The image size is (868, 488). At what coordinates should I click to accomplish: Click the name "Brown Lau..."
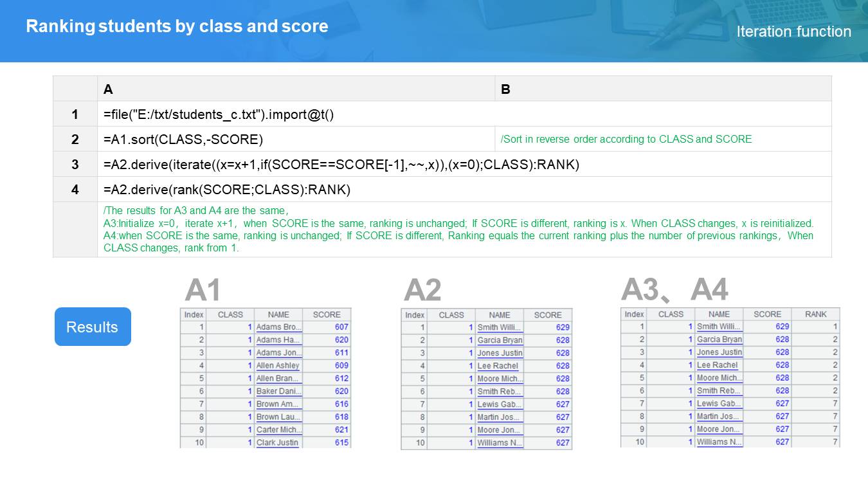pyautogui.click(x=278, y=417)
